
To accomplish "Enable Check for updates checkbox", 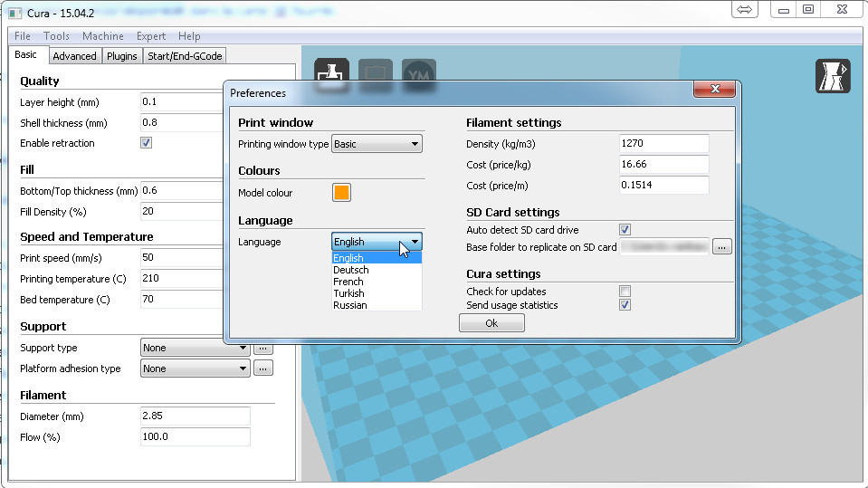I will click(625, 291).
